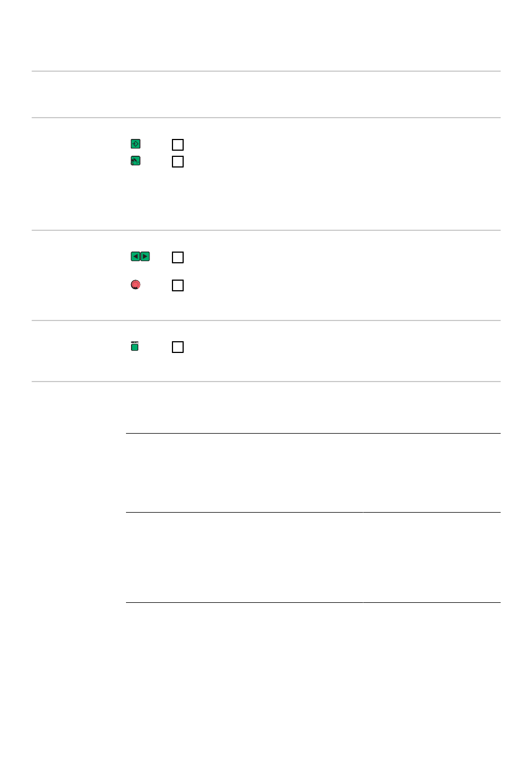
Task: Check the box next to the arrow keys
Action: [178, 257]
